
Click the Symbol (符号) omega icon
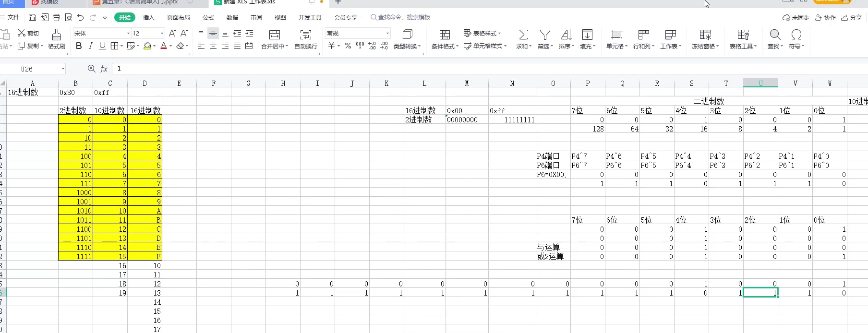tap(796, 35)
